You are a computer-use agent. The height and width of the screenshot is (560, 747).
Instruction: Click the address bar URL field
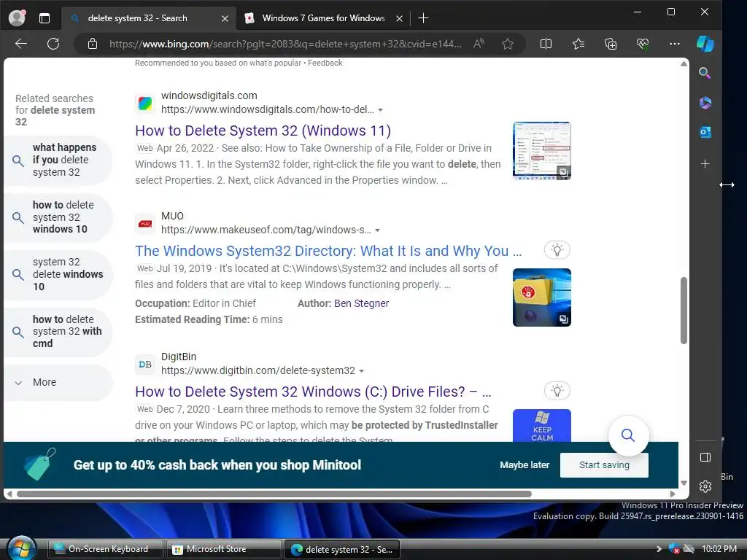tap(285, 44)
